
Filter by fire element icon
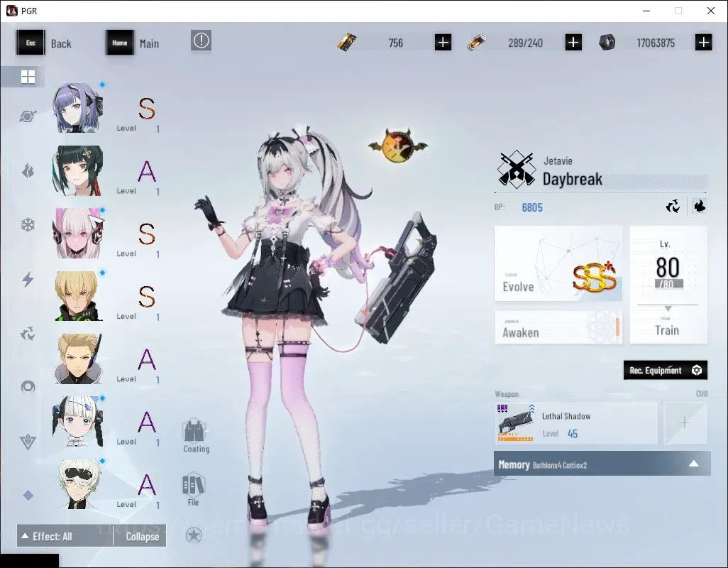pyautogui.click(x=28, y=171)
